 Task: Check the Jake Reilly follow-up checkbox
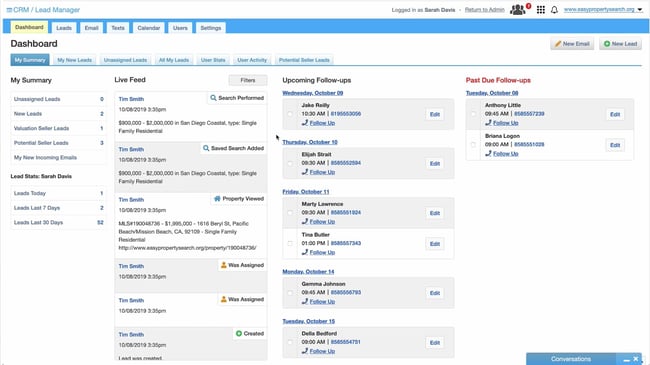290,114
